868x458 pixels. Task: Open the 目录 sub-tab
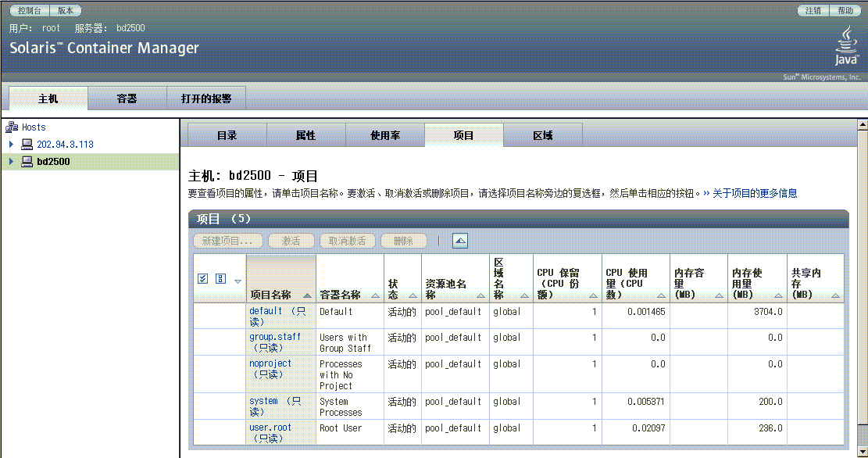(227, 135)
